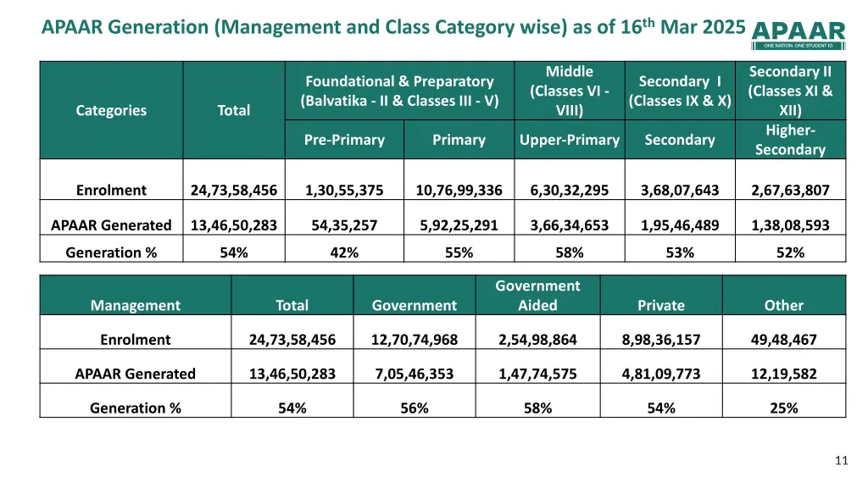Select Other APAAR generated 12,19,582

[x=784, y=374]
